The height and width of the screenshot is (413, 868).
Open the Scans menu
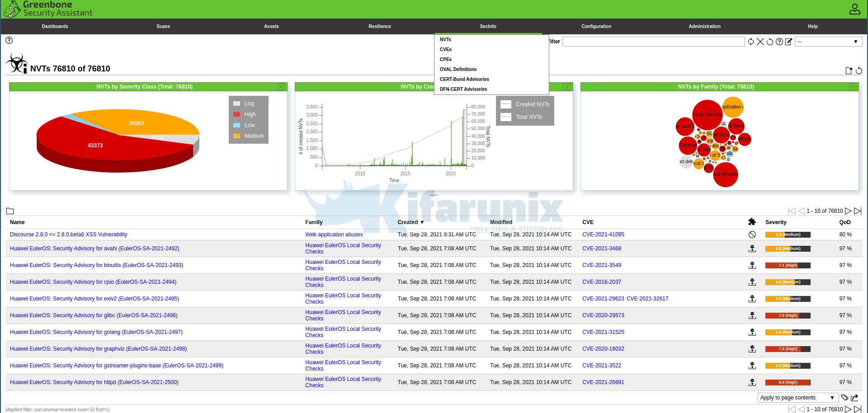point(163,26)
